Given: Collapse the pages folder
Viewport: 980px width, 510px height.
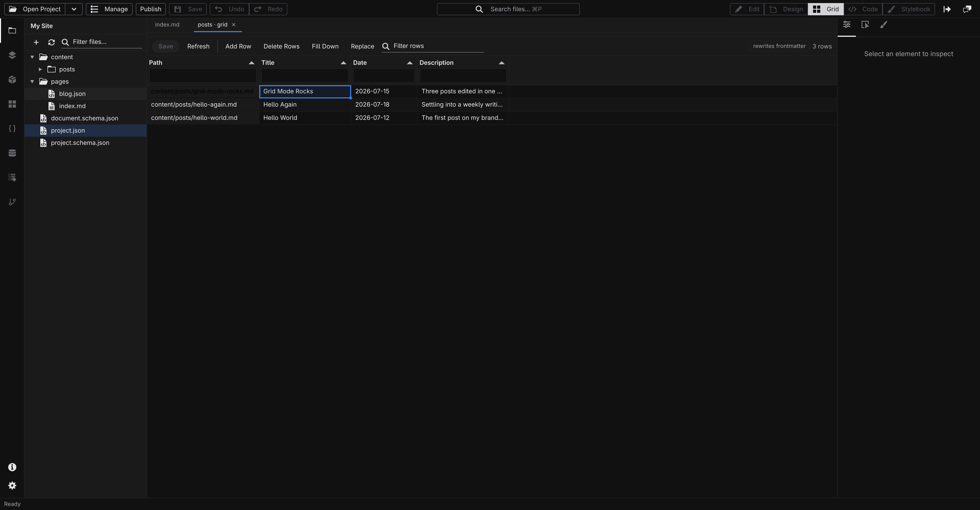Looking at the screenshot, I should coord(32,82).
